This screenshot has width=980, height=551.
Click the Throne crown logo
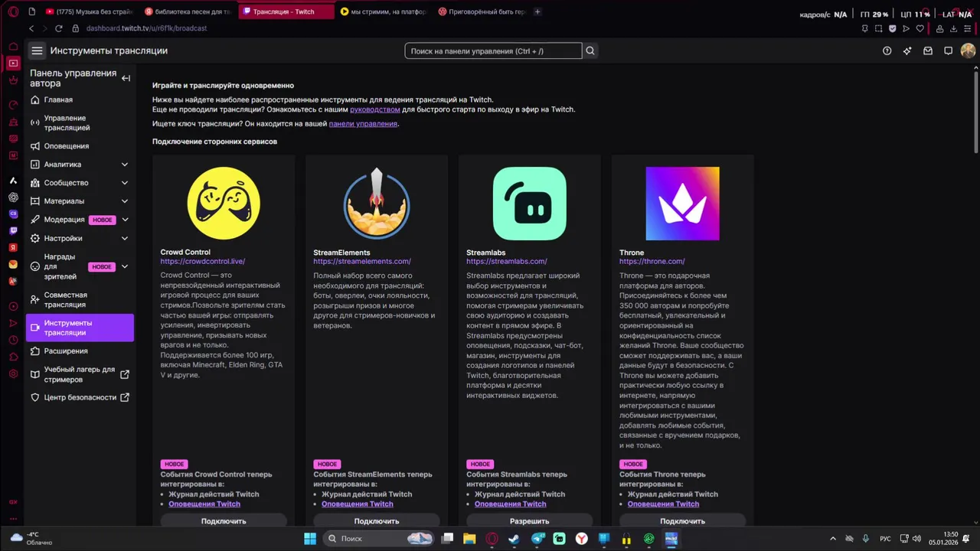coord(683,204)
